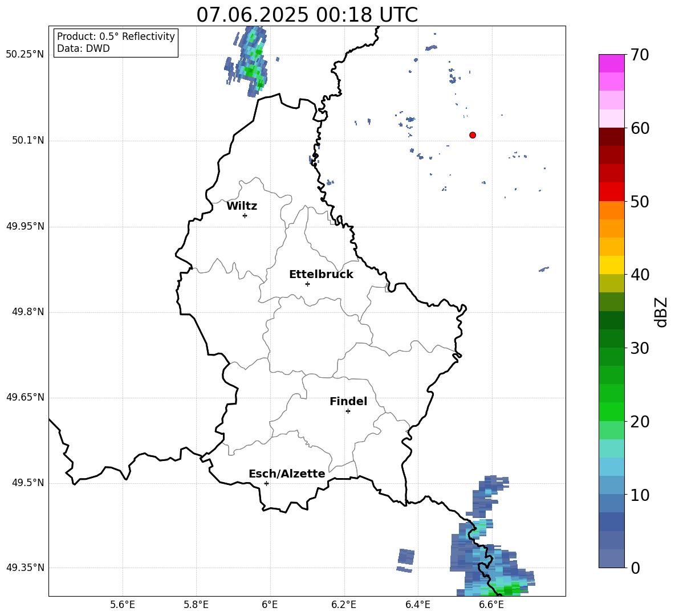Click the 50.1°N latitude label

(x=28, y=141)
